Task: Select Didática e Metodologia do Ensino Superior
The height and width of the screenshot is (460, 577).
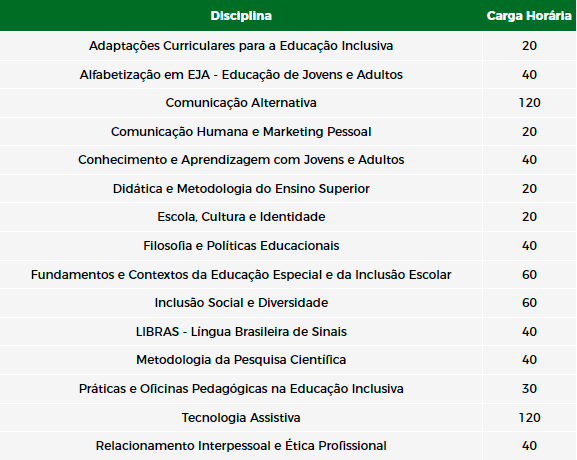Action: [x=241, y=189]
